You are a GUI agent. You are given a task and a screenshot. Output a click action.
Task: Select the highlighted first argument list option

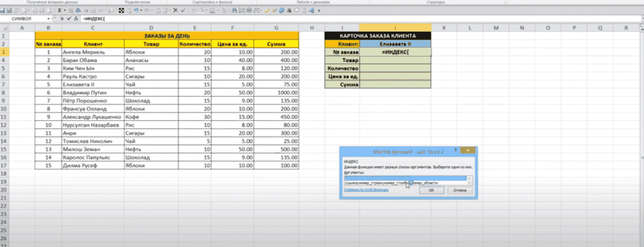[405, 178]
